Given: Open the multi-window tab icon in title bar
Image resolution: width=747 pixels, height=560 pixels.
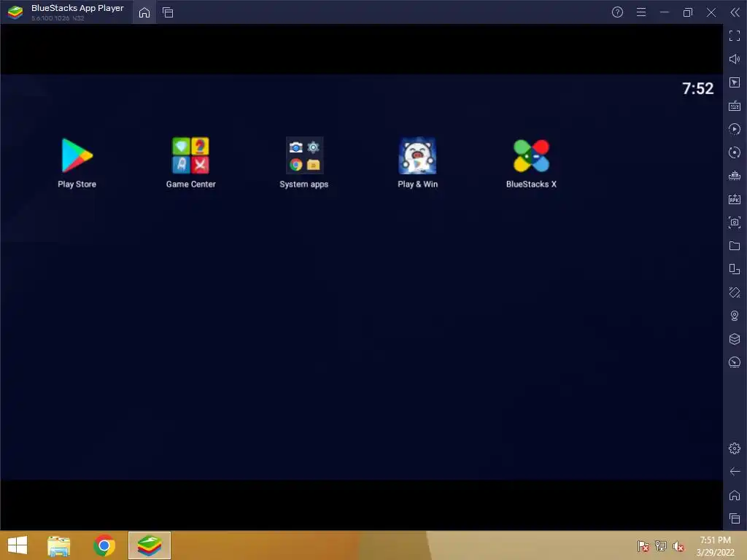Looking at the screenshot, I should click(x=168, y=12).
